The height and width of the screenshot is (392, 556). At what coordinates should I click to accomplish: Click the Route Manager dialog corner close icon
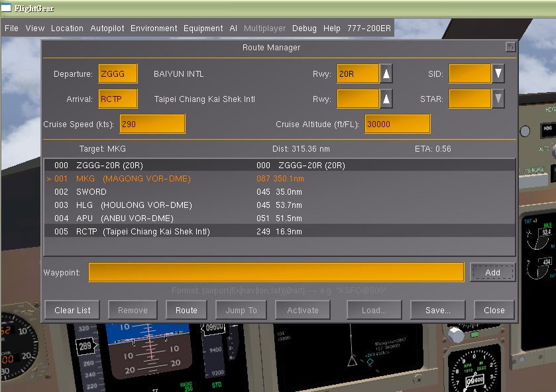tap(511, 47)
